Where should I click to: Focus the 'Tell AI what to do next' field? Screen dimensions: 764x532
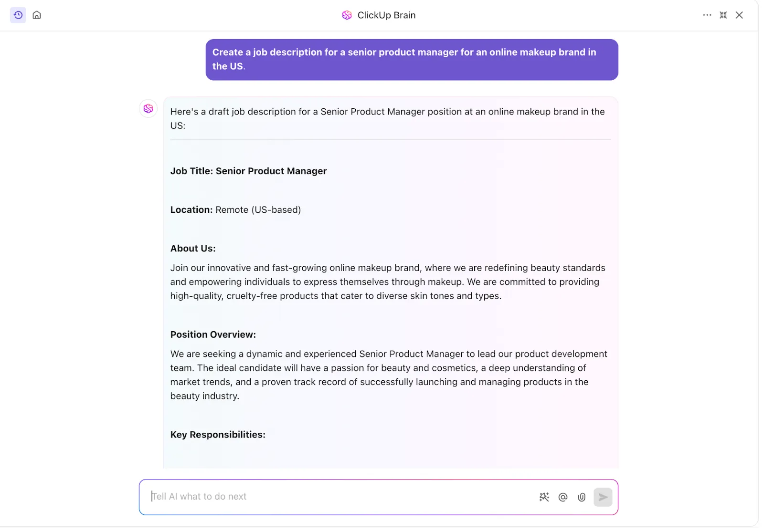(339, 497)
